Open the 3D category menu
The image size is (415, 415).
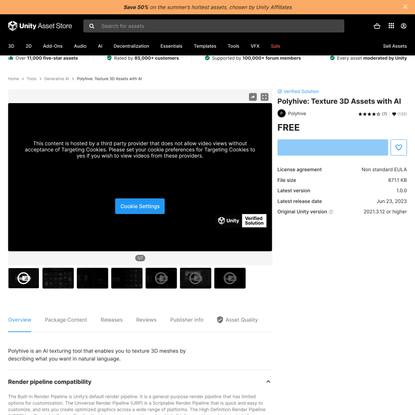(11, 46)
